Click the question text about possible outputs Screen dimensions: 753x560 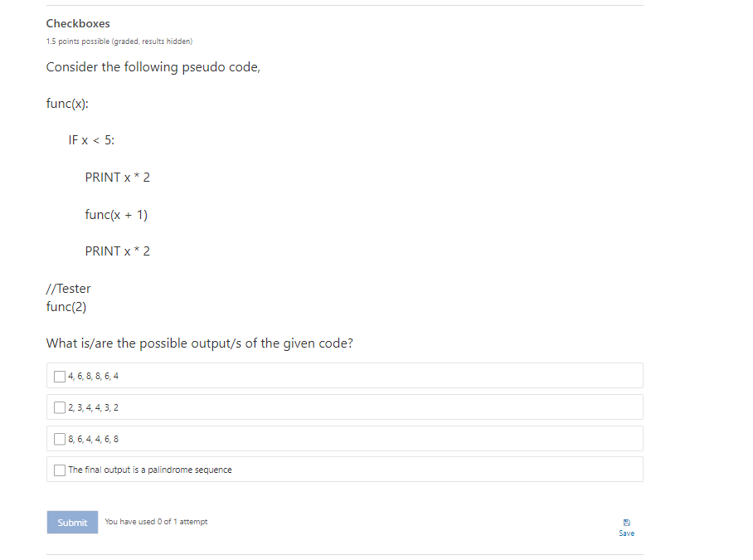click(199, 343)
